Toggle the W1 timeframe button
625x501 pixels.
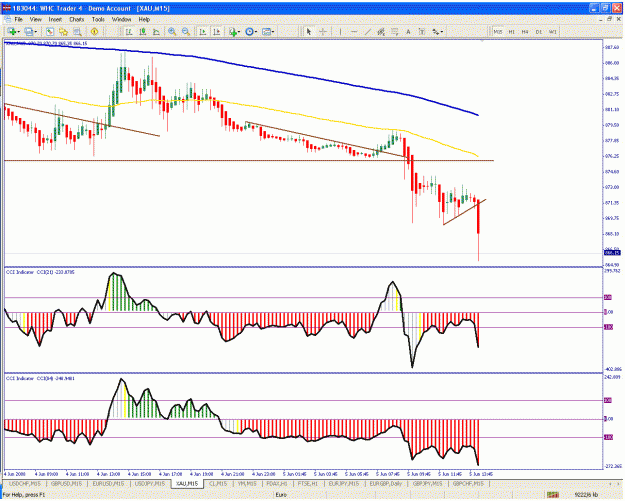552,31
